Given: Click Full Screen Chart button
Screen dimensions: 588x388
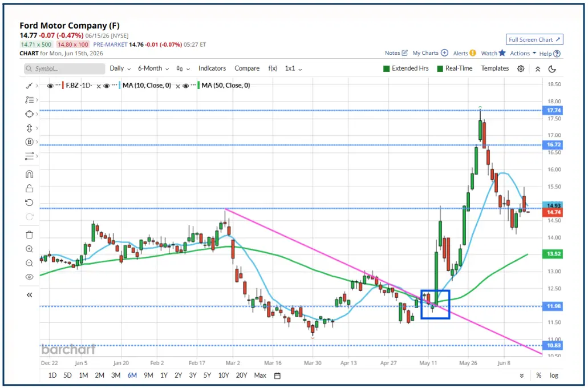Looking at the screenshot, I should (534, 39).
